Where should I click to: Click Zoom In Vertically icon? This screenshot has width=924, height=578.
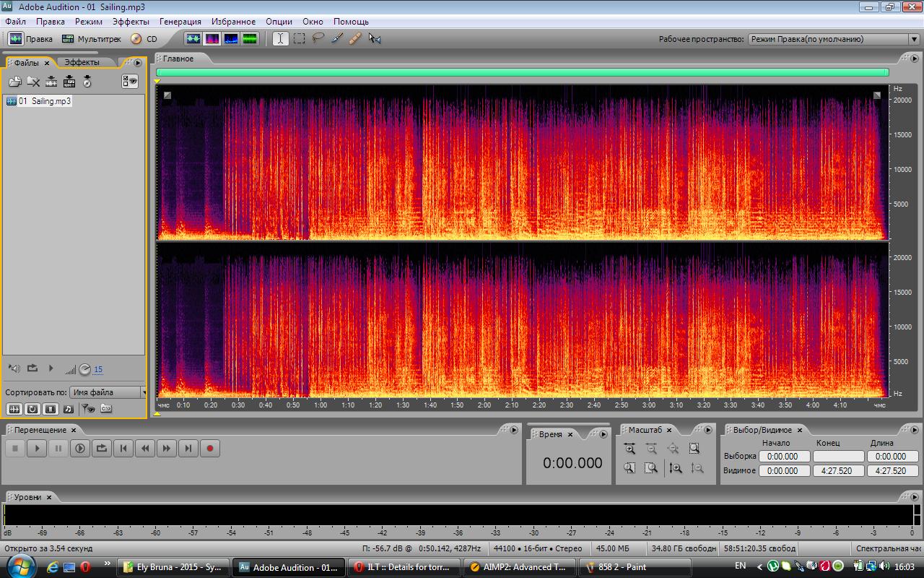[x=675, y=468]
